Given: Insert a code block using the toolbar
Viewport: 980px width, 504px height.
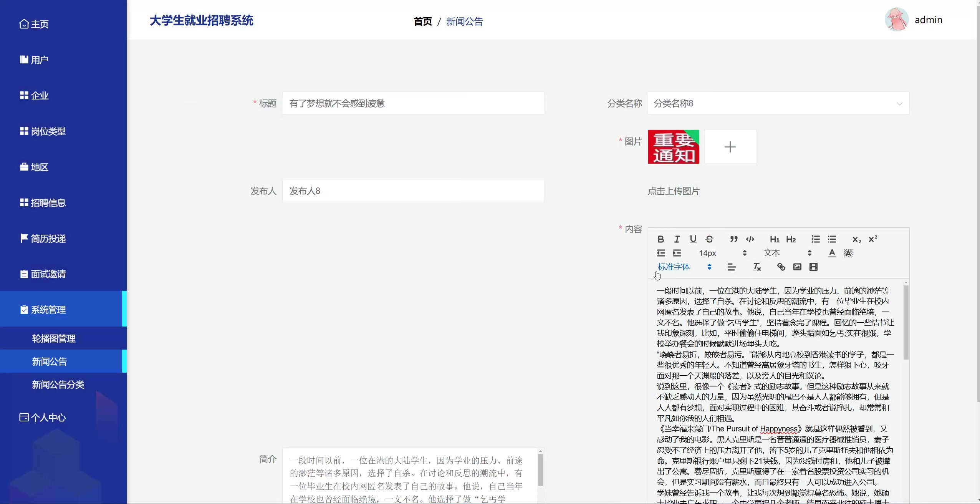Looking at the screenshot, I should [750, 239].
